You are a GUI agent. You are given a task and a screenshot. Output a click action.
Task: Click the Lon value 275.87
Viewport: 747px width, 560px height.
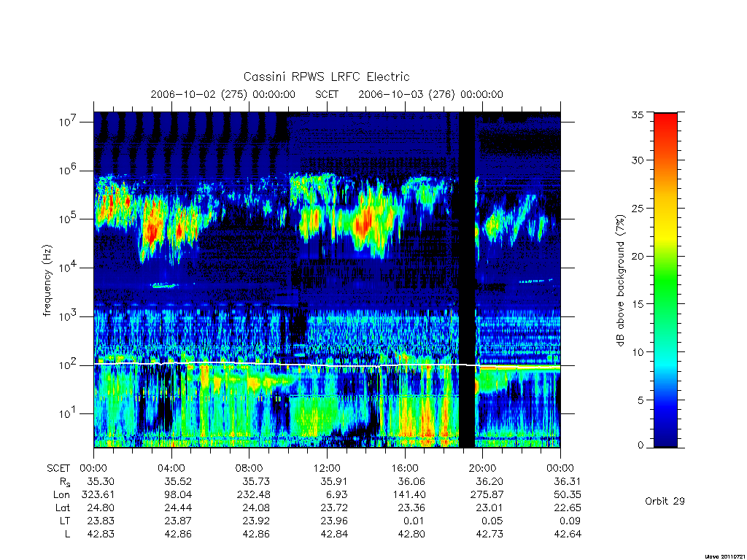(x=487, y=495)
